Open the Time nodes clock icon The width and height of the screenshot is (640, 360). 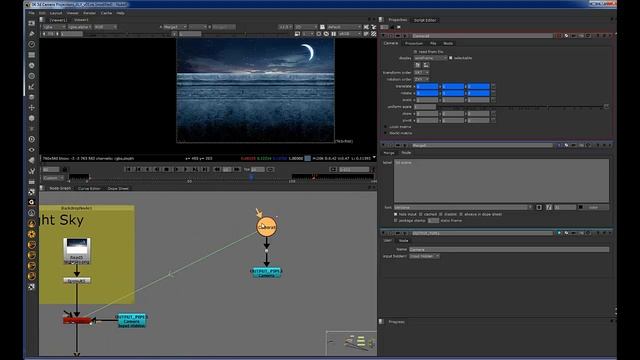[32, 44]
